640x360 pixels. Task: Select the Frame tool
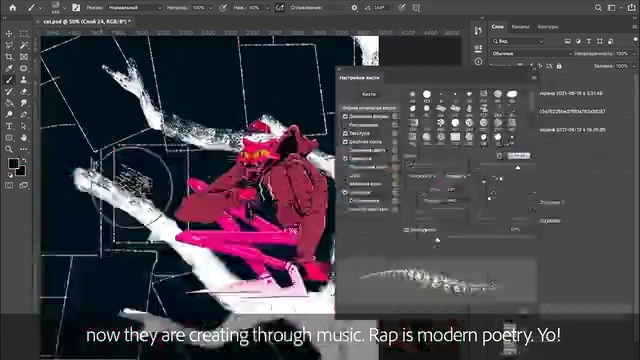[24, 57]
